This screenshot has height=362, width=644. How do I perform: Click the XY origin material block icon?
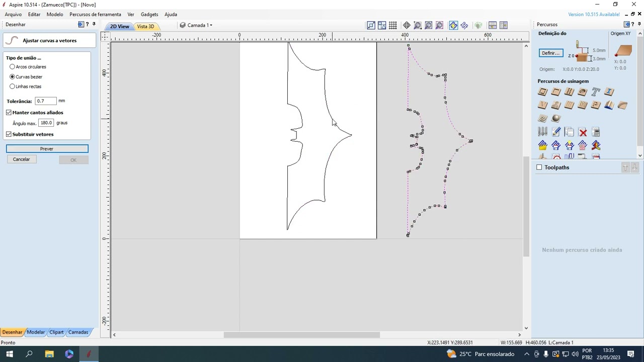pyautogui.click(x=623, y=50)
